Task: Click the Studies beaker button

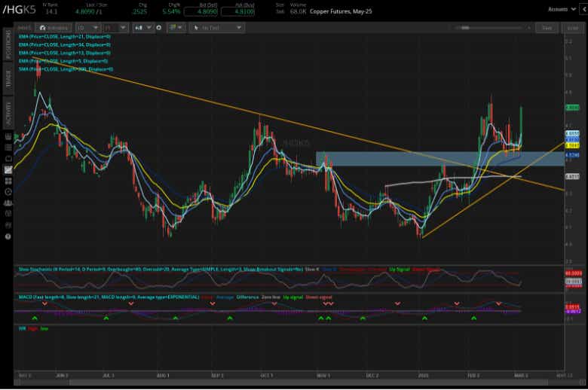Action: [x=54, y=28]
